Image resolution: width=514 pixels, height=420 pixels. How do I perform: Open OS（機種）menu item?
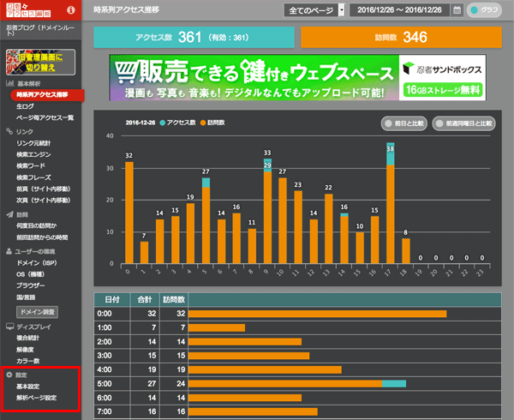point(30,274)
